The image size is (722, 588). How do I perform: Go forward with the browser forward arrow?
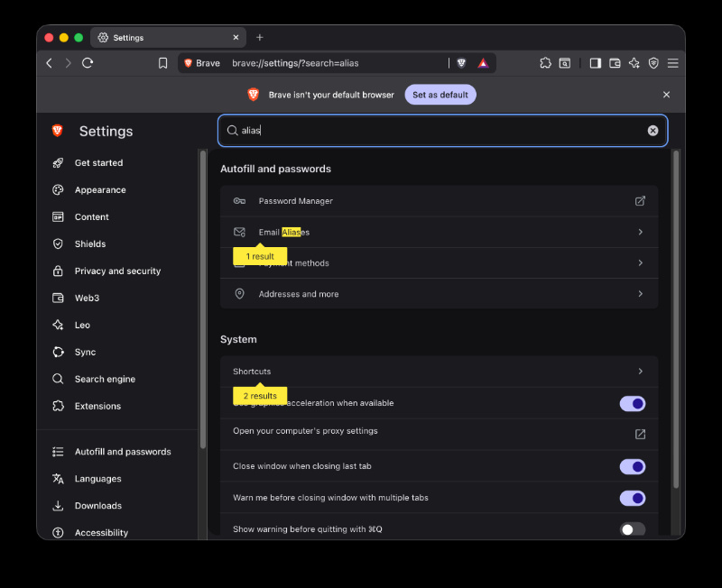tap(69, 63)
